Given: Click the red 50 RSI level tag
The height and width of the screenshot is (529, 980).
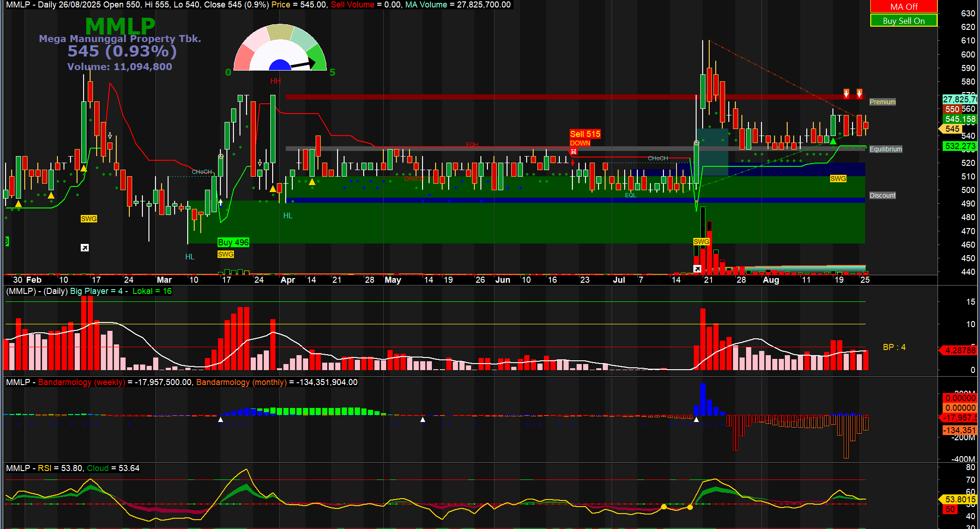Looking at the screenshot, I should pyautogui.click(x=950, y=509).
